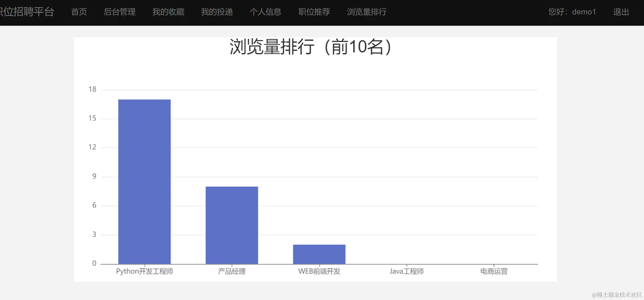Click the WEB前端开发 axis label
This screenshot has width=644, height=300.
[x=319, y=271]
